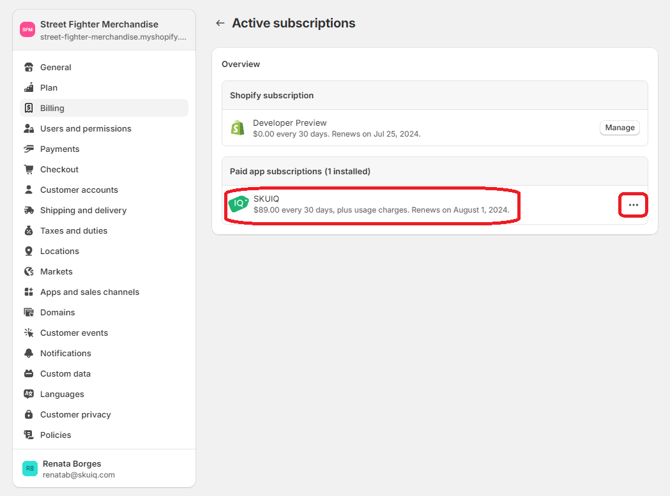Screen dimensions: 670x496
Task: Open the Plan settings page
Action: click(104, 88)
